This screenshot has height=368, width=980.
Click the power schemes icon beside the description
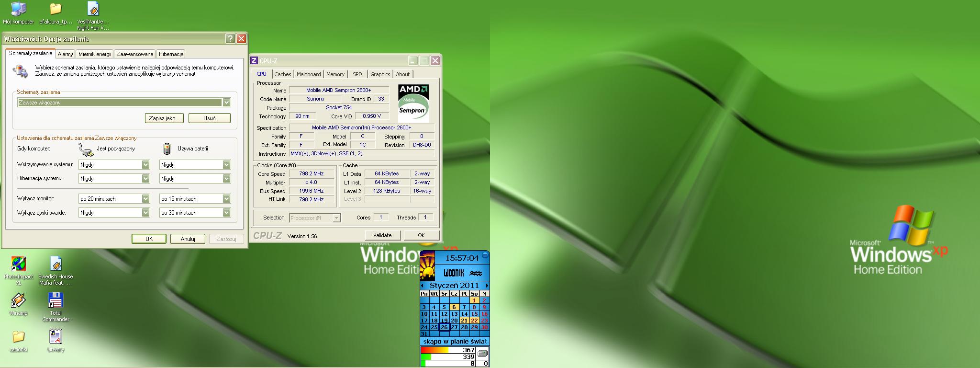(x=20, y=71)
